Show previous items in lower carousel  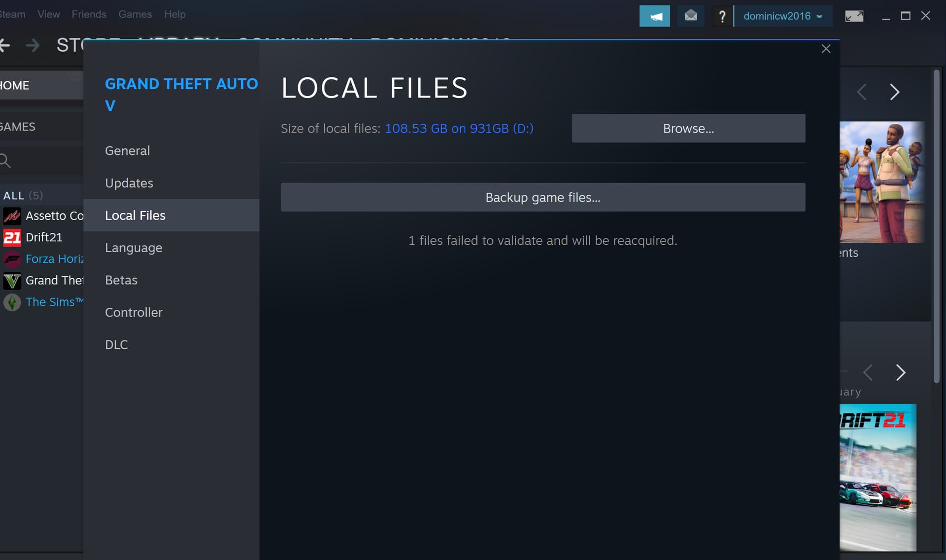(868, 372)
